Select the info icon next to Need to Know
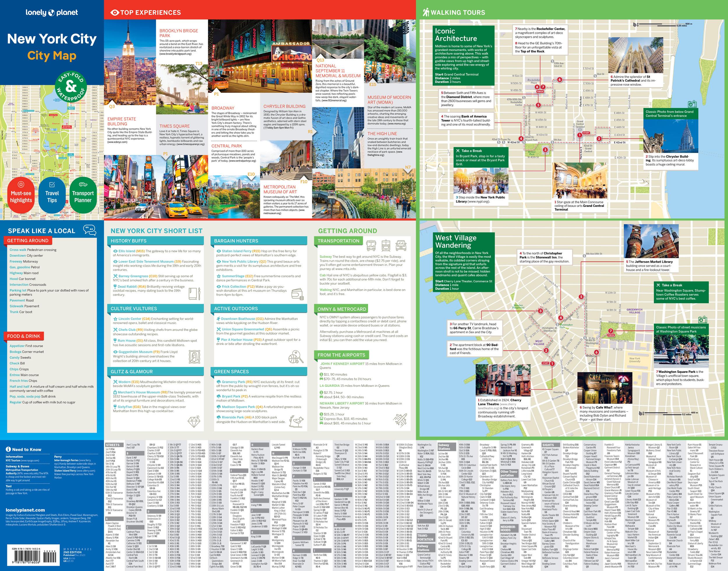The width and height of the screenshot is (728, 571). coord(8,450)
